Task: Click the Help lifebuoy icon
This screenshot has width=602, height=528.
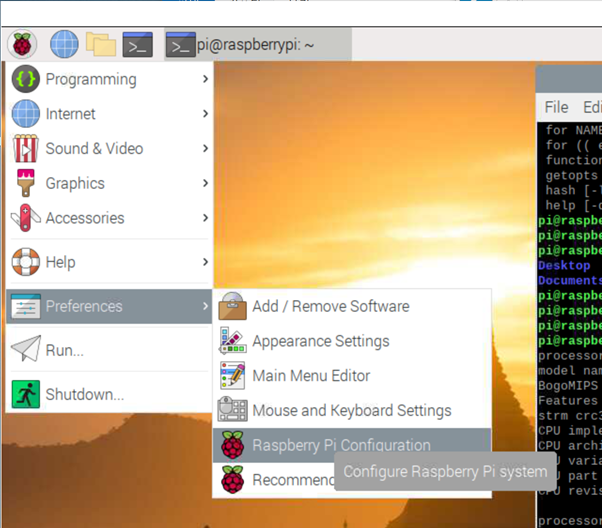Action: coord(26,262)
